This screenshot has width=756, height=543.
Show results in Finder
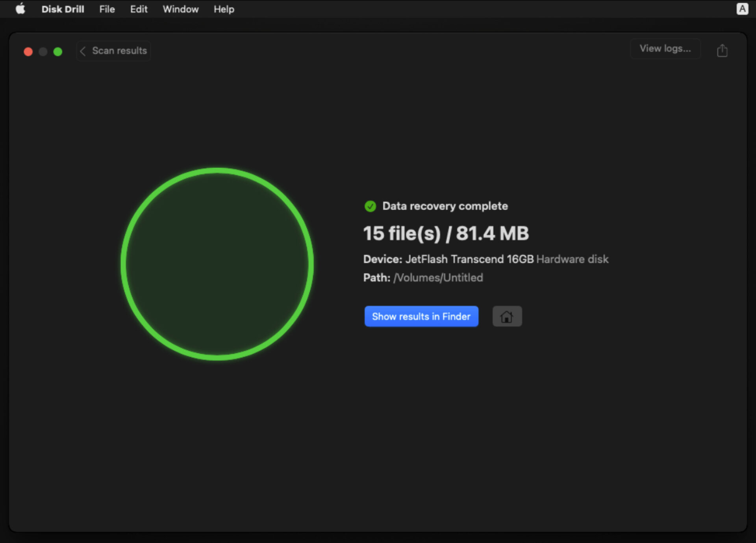[421, 316]
